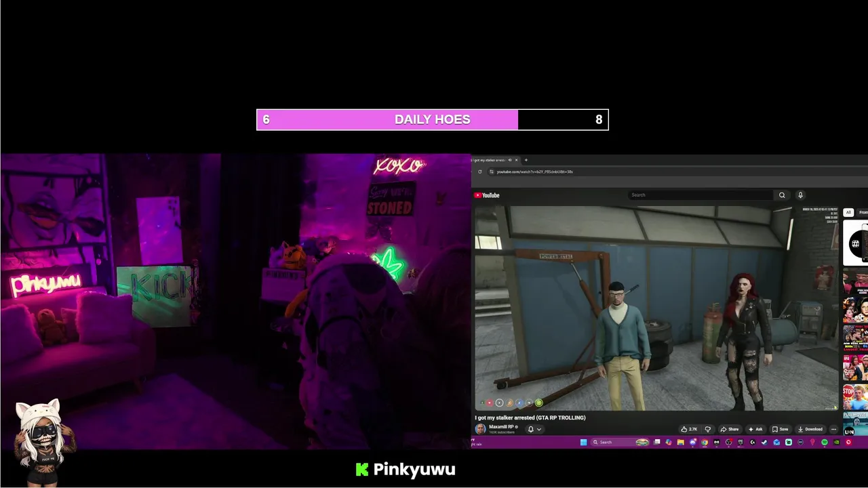Open the hashtag recommended thumbnail
868x488 pixels.
855,243
